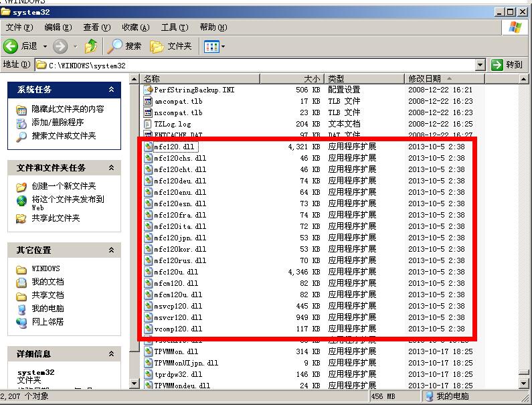
Task: Open the Tools (工具) menu
Action: pos(175,27)
